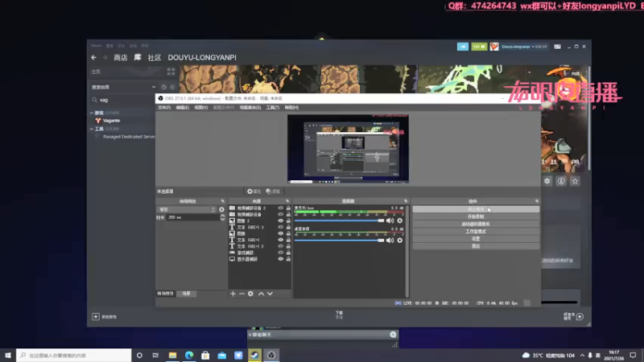The height and width of the screenshot is (362, 644).
Task: Show hidden system tray icons chevron
Action: (582, 356)
